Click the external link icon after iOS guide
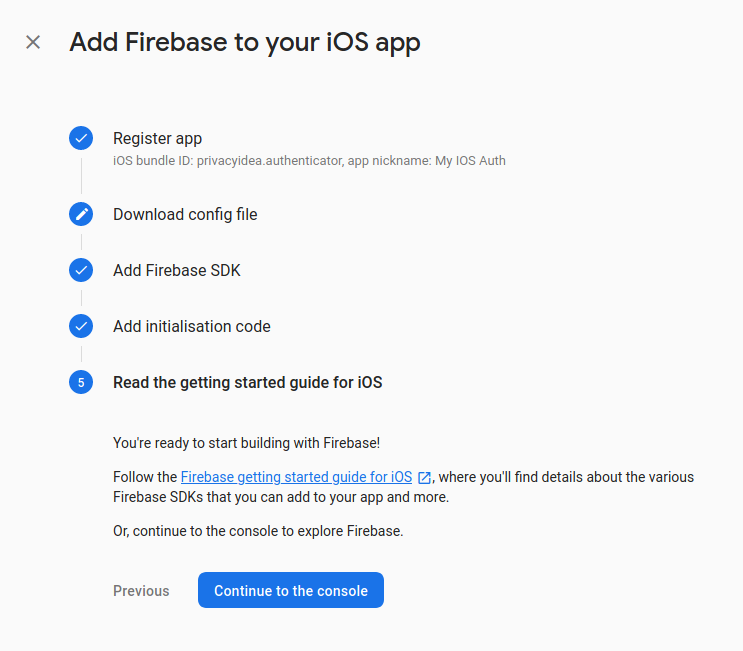743x651 pixels. 425,478
